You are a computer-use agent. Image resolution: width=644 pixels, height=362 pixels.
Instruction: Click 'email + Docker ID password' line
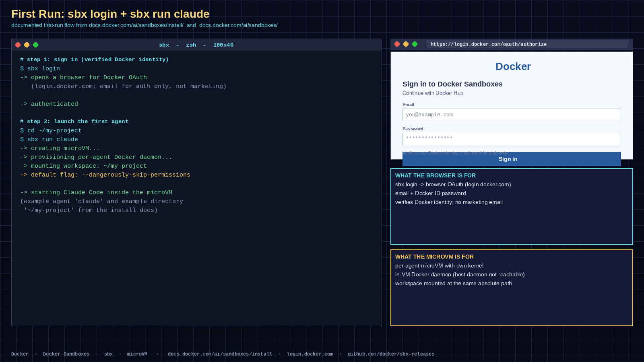(431, 193)
